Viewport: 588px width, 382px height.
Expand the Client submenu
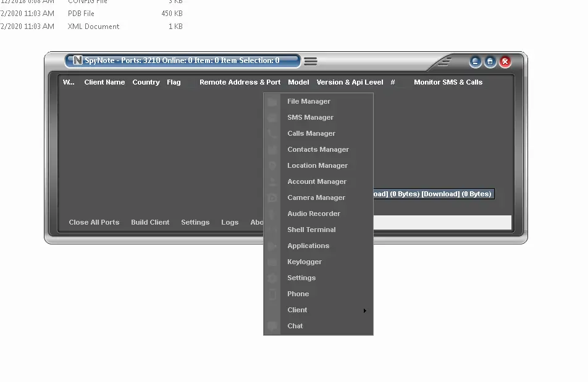point(296,310)
